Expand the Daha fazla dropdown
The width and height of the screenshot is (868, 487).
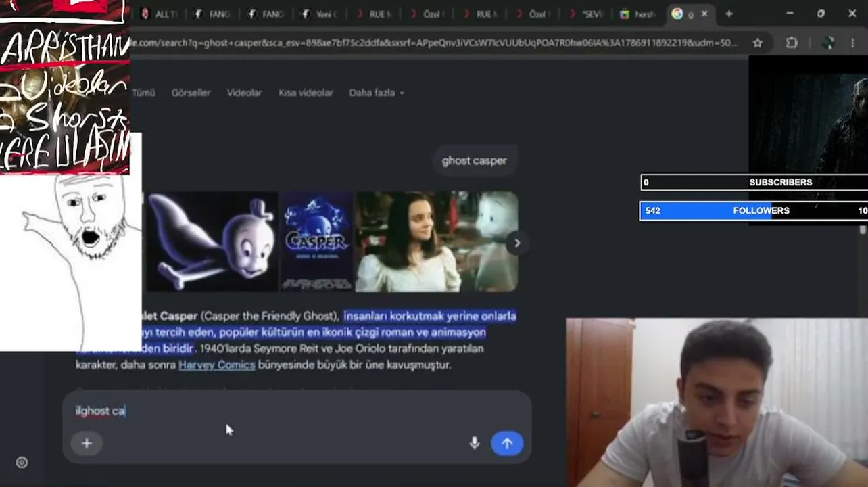(x=377, y=93)
